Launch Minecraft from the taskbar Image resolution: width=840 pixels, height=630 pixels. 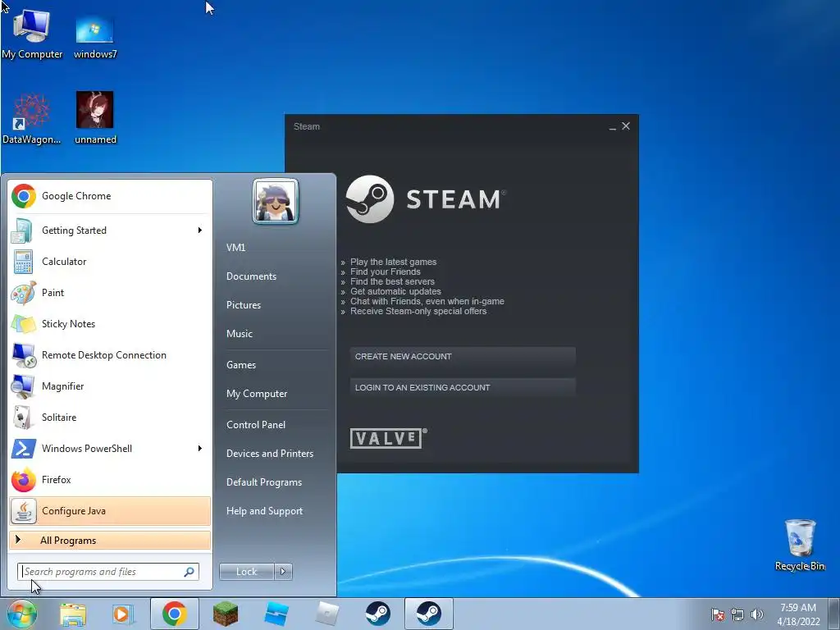tap(226, 614)
